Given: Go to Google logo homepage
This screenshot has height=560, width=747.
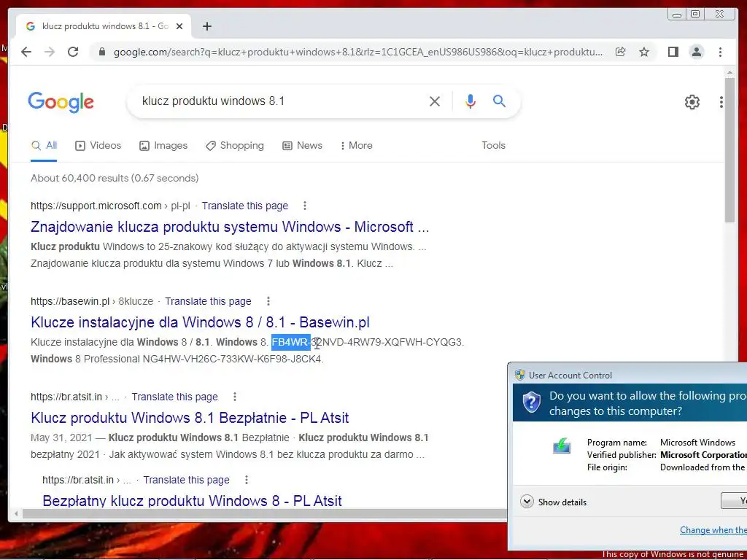Looking at the screenshot, I should 61,102.
